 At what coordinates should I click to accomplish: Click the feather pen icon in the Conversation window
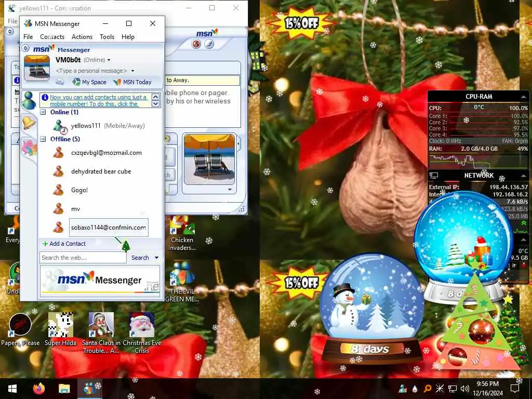click(209, 44)
